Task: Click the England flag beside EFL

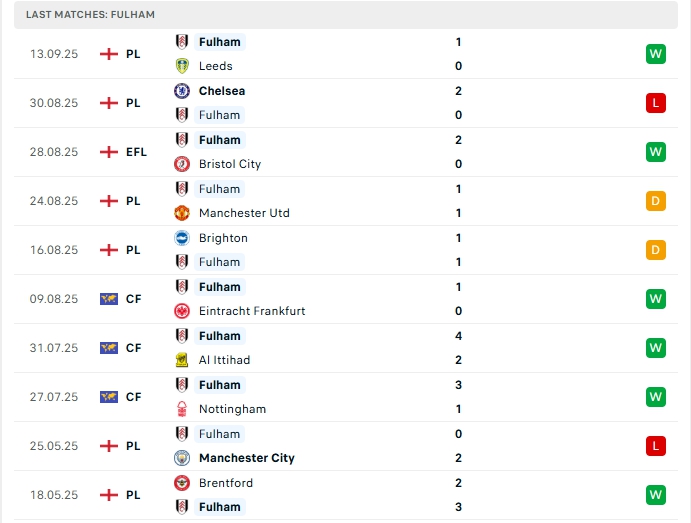Action: click(109, 152)
